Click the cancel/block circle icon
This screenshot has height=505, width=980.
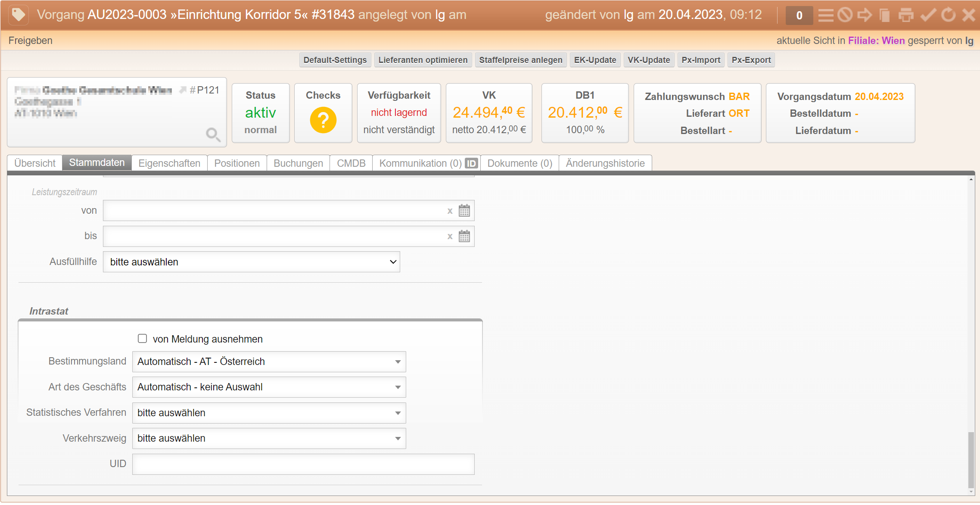point(845,15)
